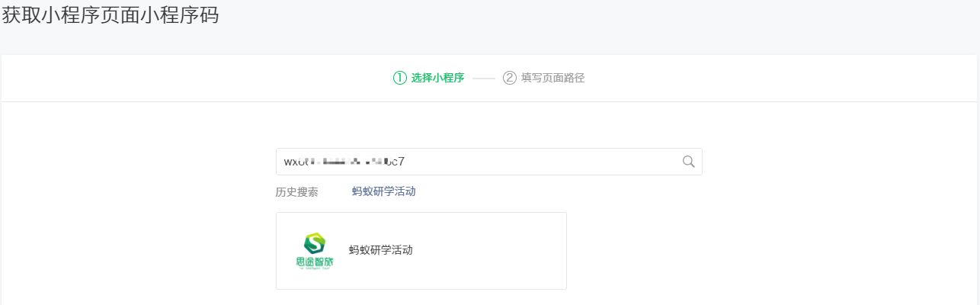Viewport: 980px width, 305px height.
Task: Click the 思途智旅 text under the logo
Action: (x=315, y=263)
